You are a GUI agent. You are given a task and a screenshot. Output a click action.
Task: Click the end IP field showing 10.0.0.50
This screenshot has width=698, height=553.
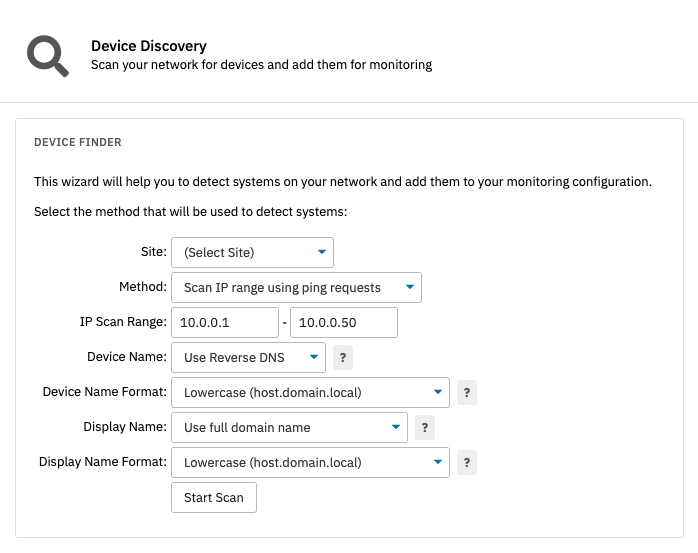(x=343, y=323)
